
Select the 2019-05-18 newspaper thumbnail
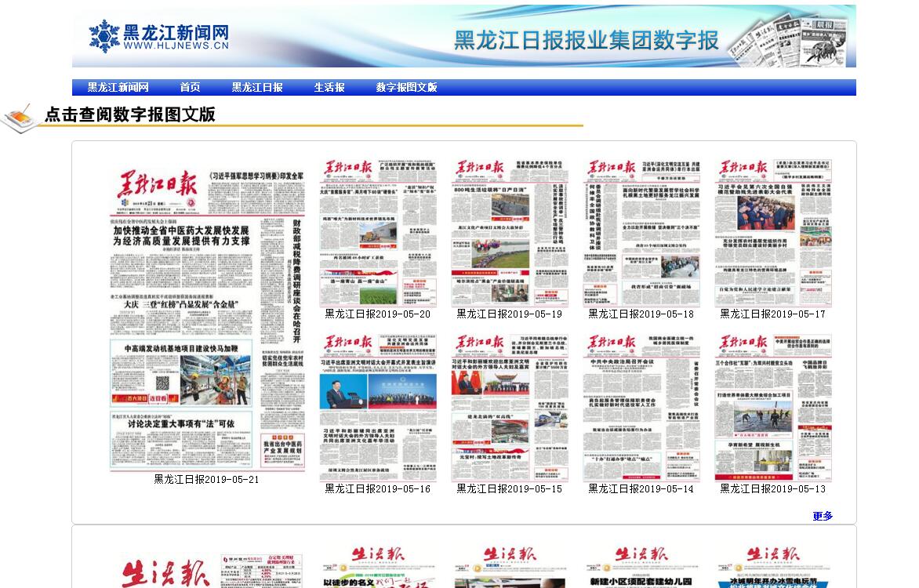(641, 232)
